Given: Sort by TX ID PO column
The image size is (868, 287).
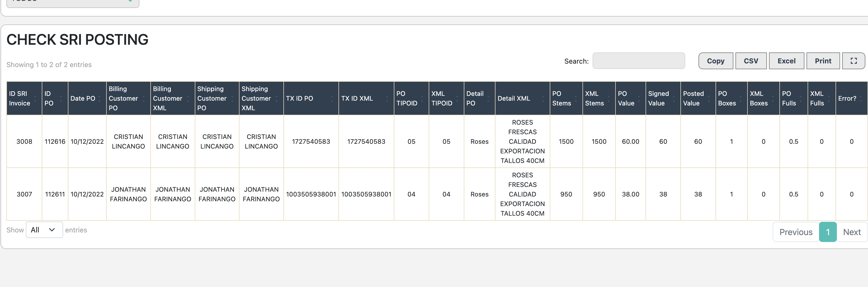Looking at the screenshot, I should [x=311, y=98].
